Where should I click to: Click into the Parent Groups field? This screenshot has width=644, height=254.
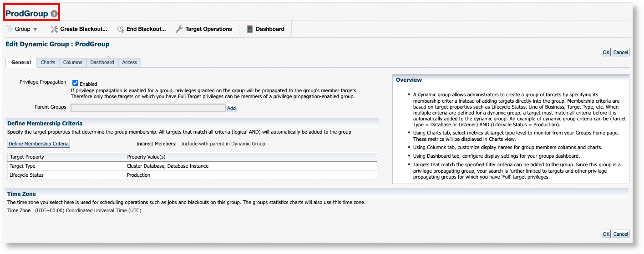pos(148,108)
